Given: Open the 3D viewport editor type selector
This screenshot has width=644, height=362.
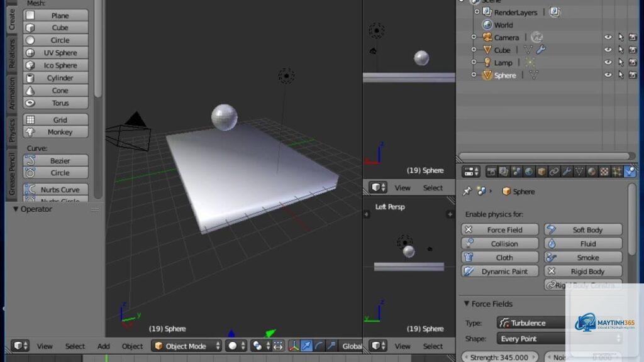Looking at the screenshot, I should click(x=19, y=346).
